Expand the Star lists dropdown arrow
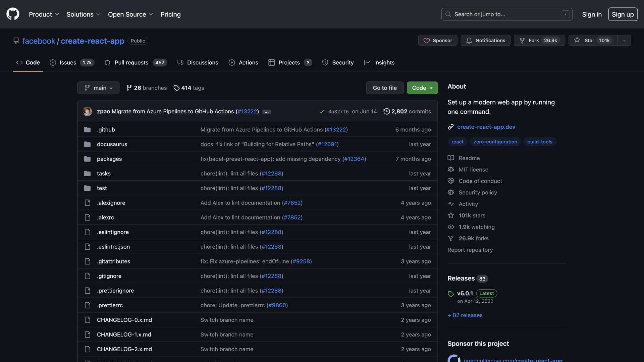Image resolution: width=644 pixels, height=362 pixels. tap(624, 41)
